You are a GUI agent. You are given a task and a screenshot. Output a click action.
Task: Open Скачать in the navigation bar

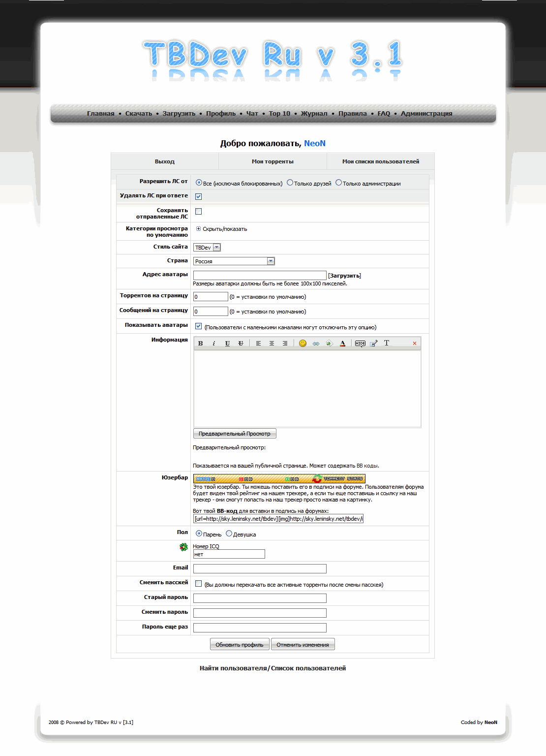tap(139, 114)
